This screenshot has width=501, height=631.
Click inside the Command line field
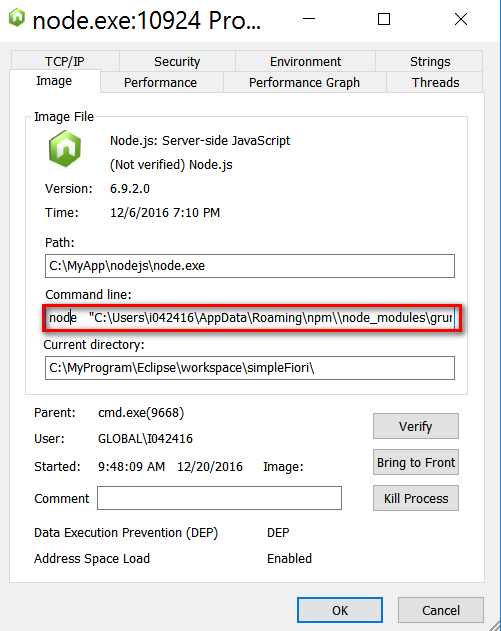tap(250, 318)
